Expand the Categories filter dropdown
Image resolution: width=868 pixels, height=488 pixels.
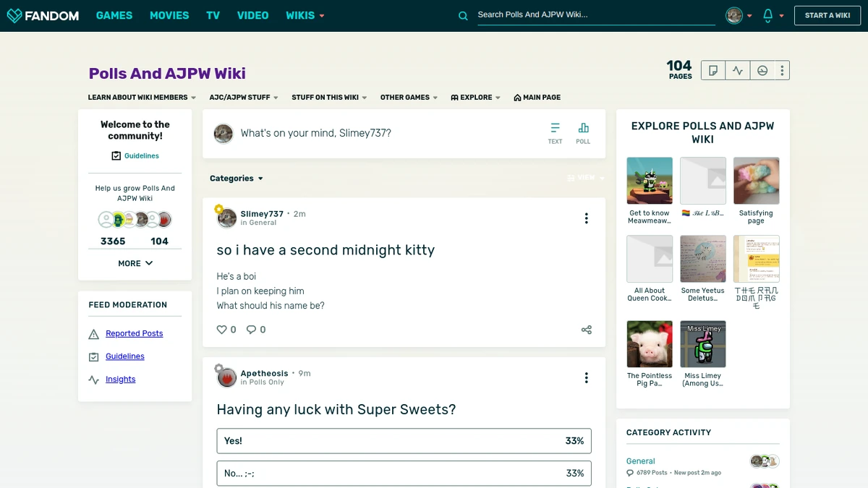(x=237, y=179)
